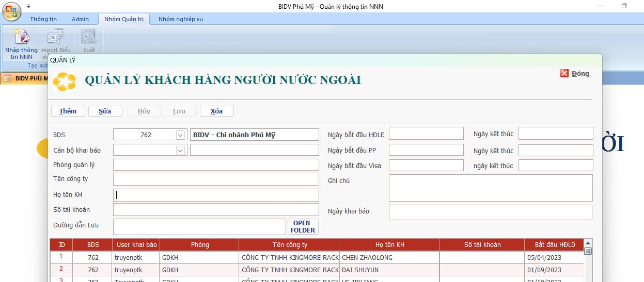Click the Số tài khoản column header
Image resolution: width=644 pixels, height=282 pixels.
[x=482, y=244]
